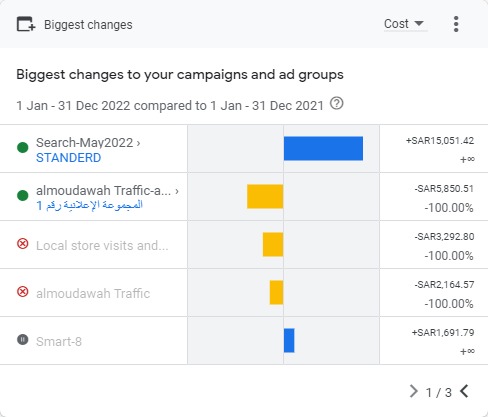Click the help question mark icon

336,103
